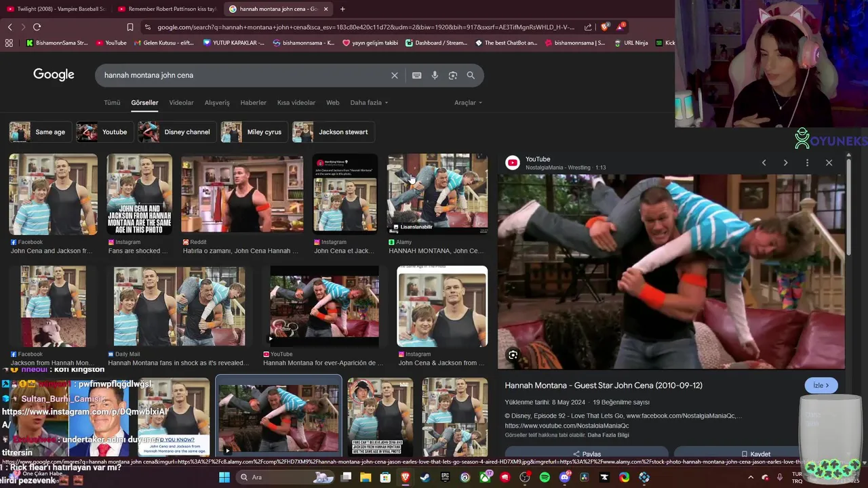Open Hannah Montana Guest Star title link
This screenshot has width=868, height=488.
(604, 385)
